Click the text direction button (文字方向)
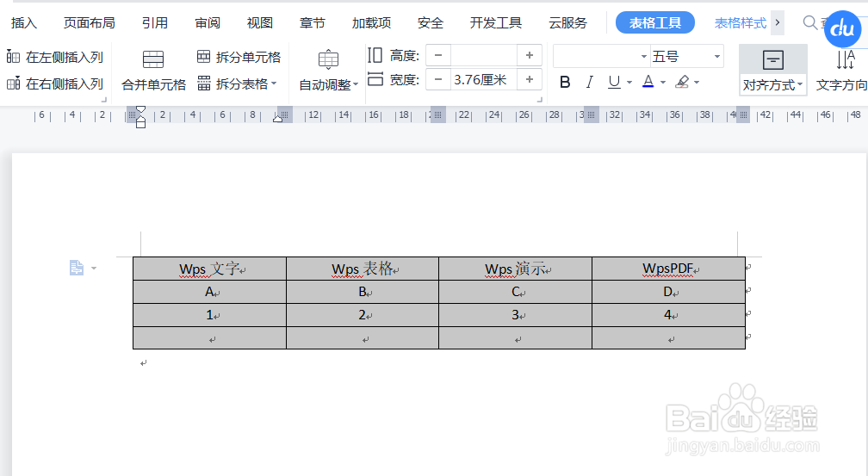Image resolution: width=868 pixels, height=476 pixels. coord(840,71)
